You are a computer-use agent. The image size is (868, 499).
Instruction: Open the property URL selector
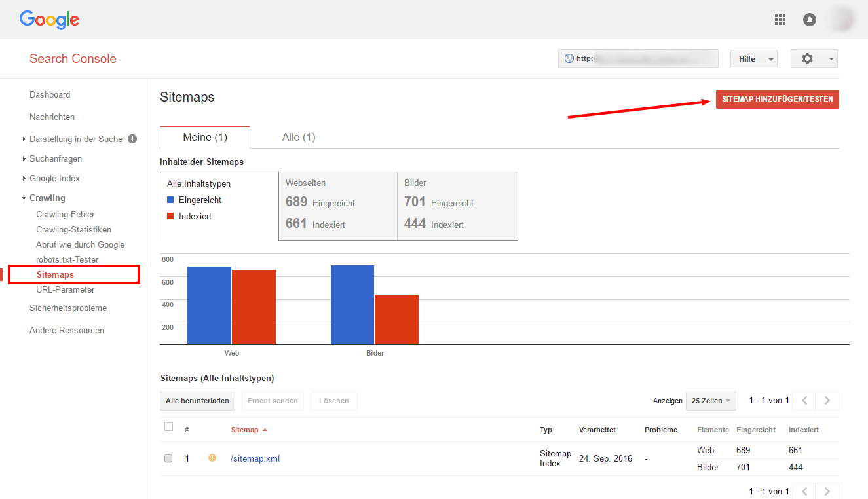(x=638, y=58)
